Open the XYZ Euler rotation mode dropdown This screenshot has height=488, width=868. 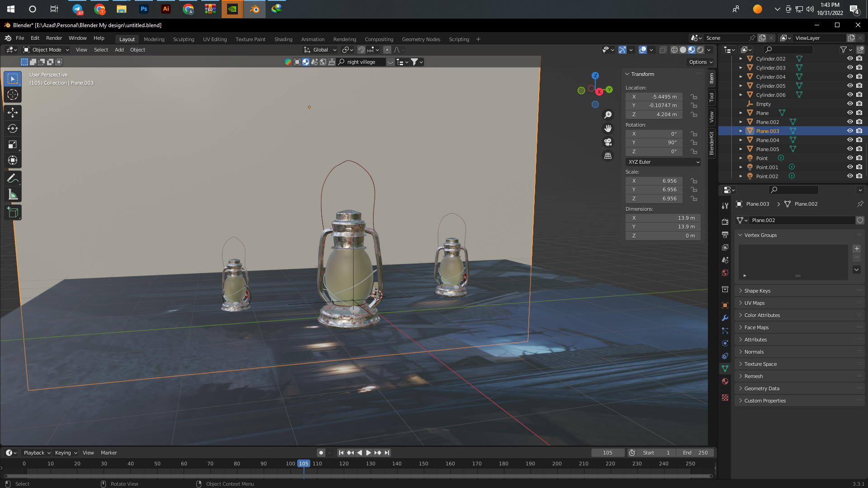point(663,162)
